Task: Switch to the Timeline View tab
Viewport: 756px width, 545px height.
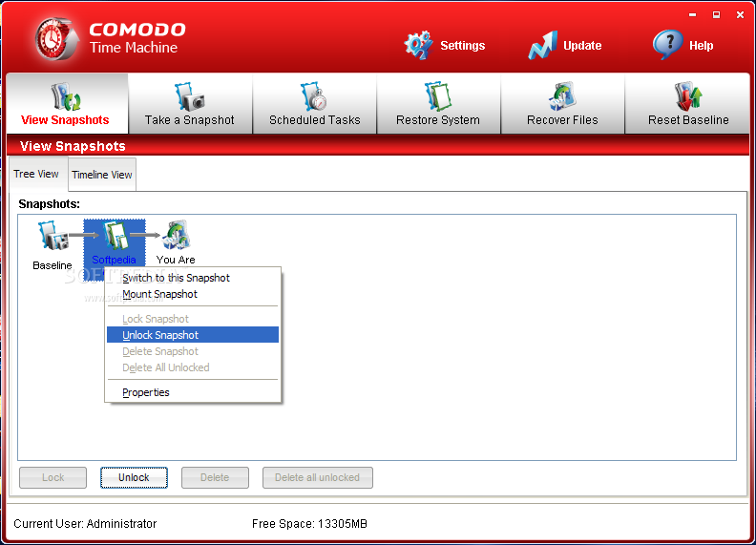Action: click(102, 175)
